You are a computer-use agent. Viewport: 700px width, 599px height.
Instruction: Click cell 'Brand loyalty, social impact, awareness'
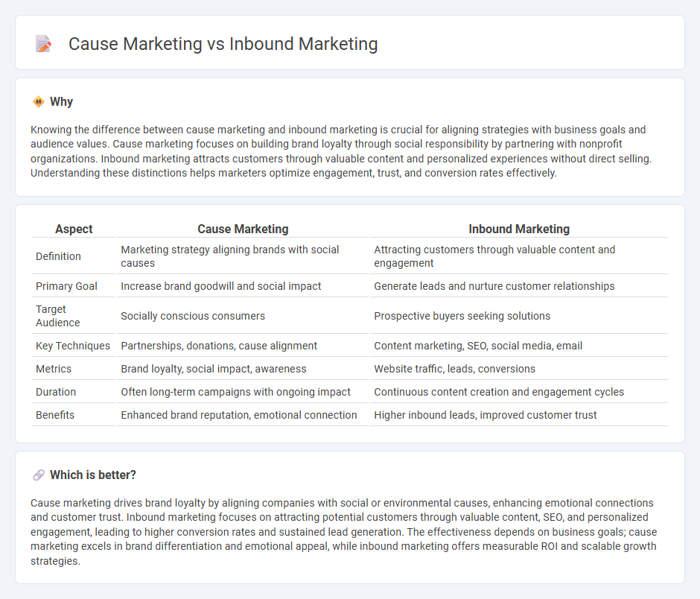coord(243,369)
